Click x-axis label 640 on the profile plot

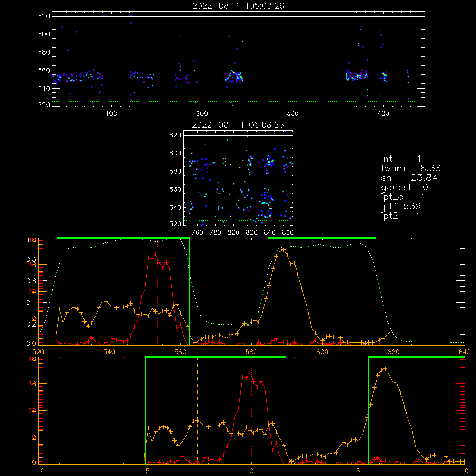pos(465,352)
